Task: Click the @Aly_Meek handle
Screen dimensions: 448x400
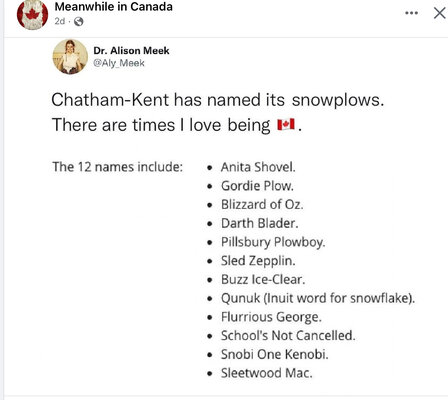Action: (x=119, y=63)
